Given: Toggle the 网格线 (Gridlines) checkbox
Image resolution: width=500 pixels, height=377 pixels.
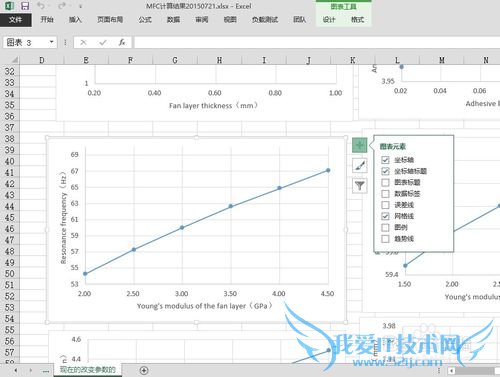Looking at the screenshot, I should click(x=385, y=216).
